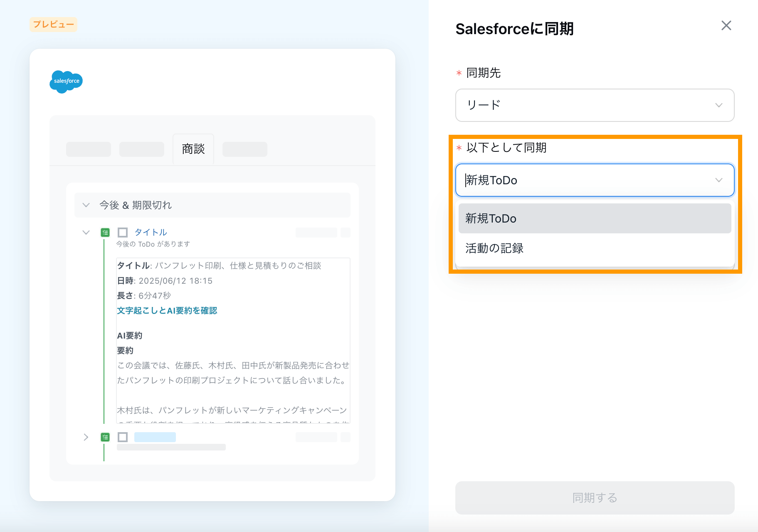The image size is (758, 532).
Task: Click the chevron arrow in リード dropdown
Action: click(x=718, y=105)
